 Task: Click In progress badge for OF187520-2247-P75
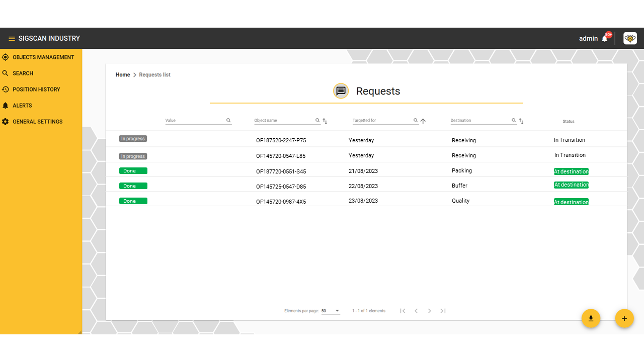click(133, 139)
